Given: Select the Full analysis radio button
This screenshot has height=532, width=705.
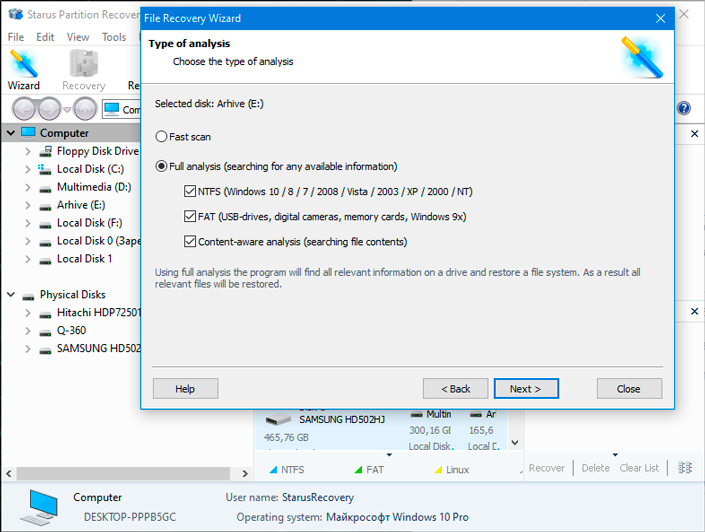Looking at the screenshot, I should pos(161,166).
